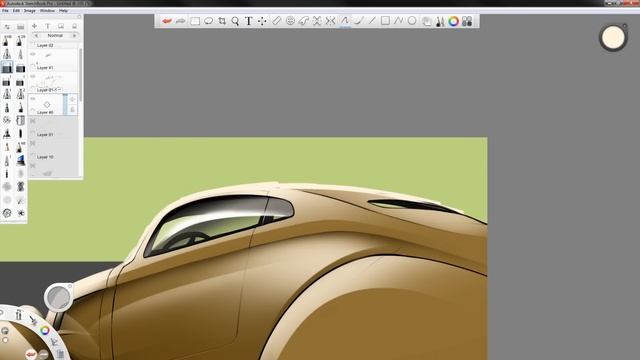Viewport: 640px width, 360px height.
Task: Add a text layer with T icon
Action: click(x=48, y=26)
